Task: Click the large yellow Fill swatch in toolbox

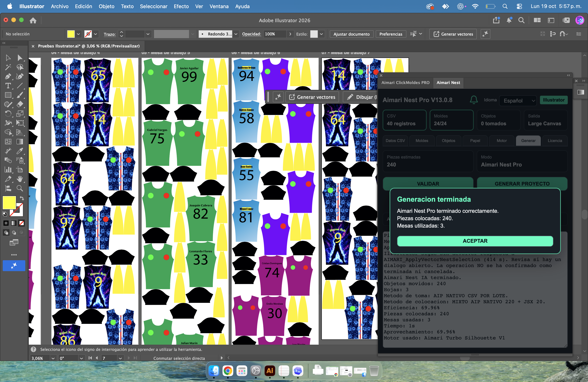Action: point(9,202)
